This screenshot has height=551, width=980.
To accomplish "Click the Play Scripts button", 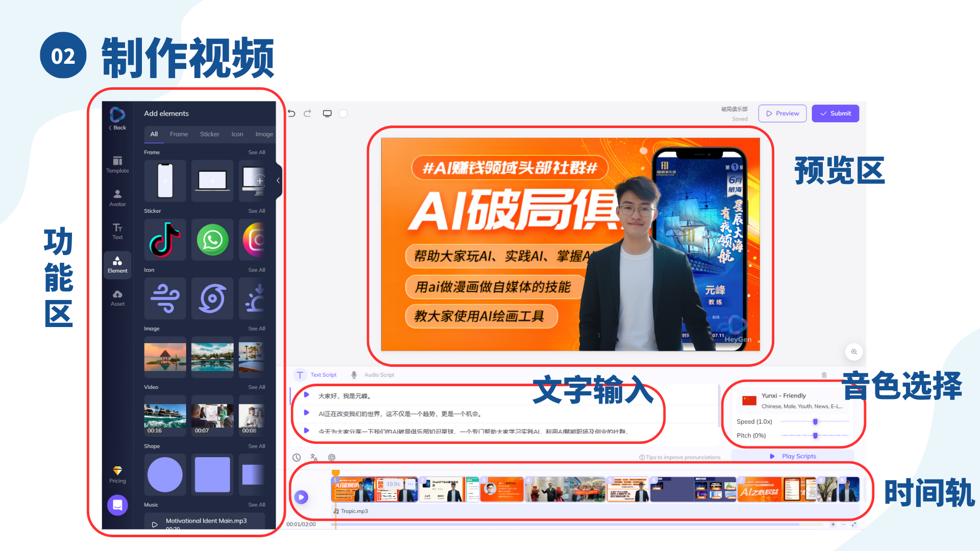I will pos(793,457).
